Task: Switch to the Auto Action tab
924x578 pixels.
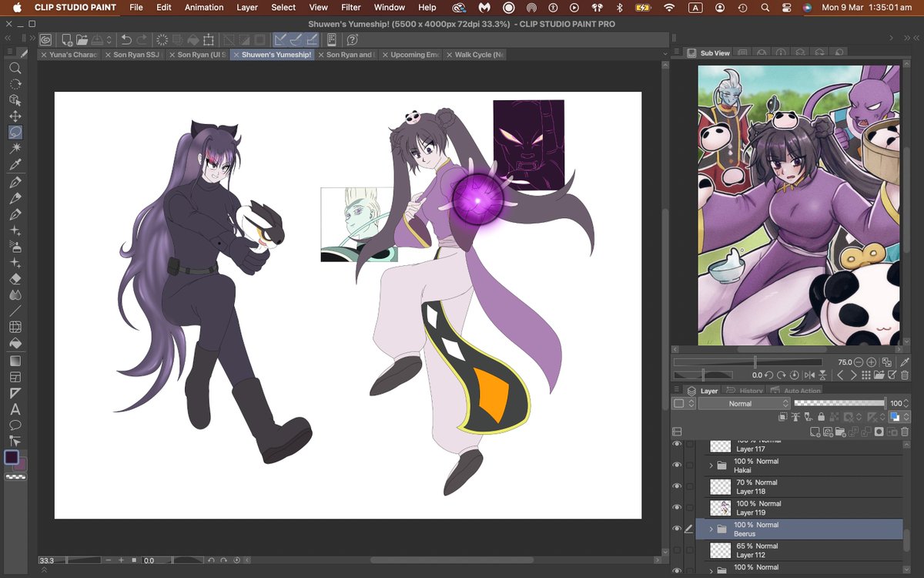Action: click(x=796, y=391)
